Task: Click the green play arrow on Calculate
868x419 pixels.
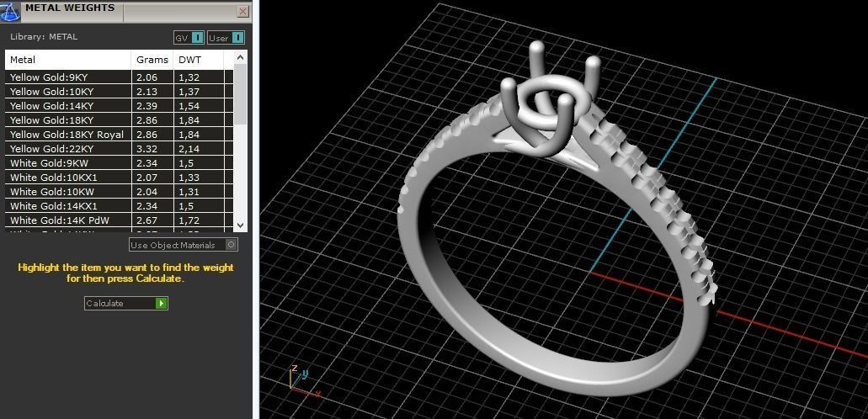Action: [x=161, y=304]
